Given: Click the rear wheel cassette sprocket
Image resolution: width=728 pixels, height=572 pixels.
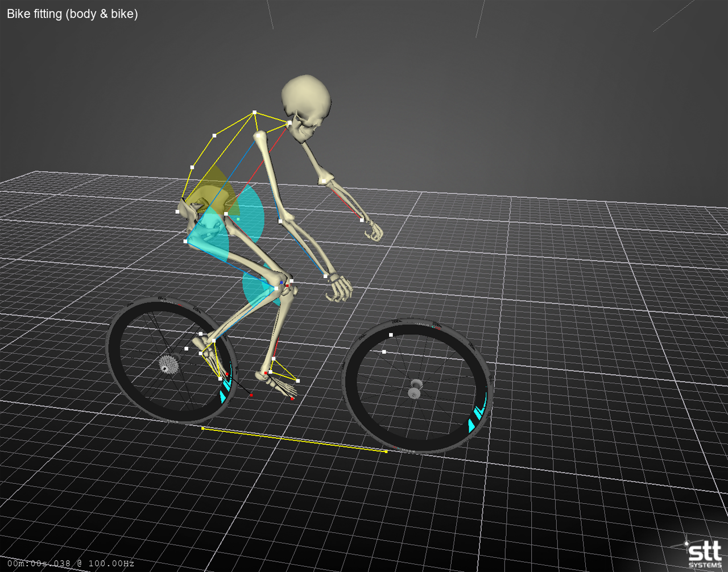Looking at the screenshot, I should click(168, 363).
